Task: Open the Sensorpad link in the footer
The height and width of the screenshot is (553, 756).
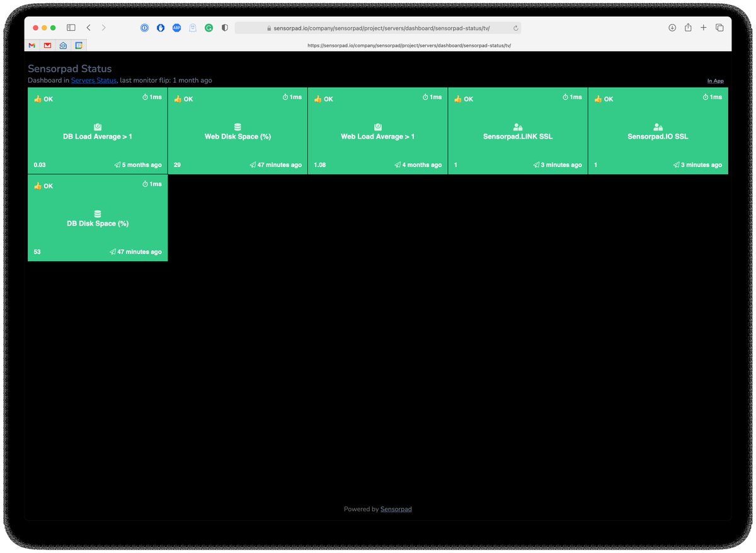Action: [x=396, y=509]
